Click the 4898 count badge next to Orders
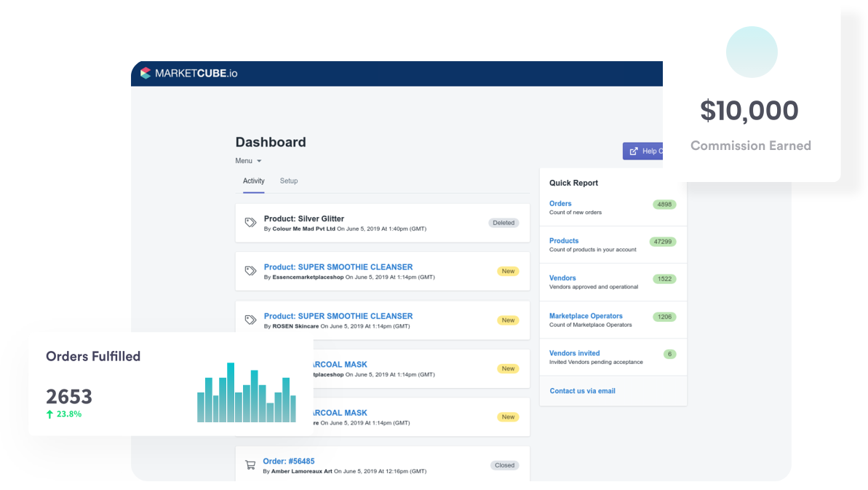Screen dimensions: 868x490 (664, 205)
